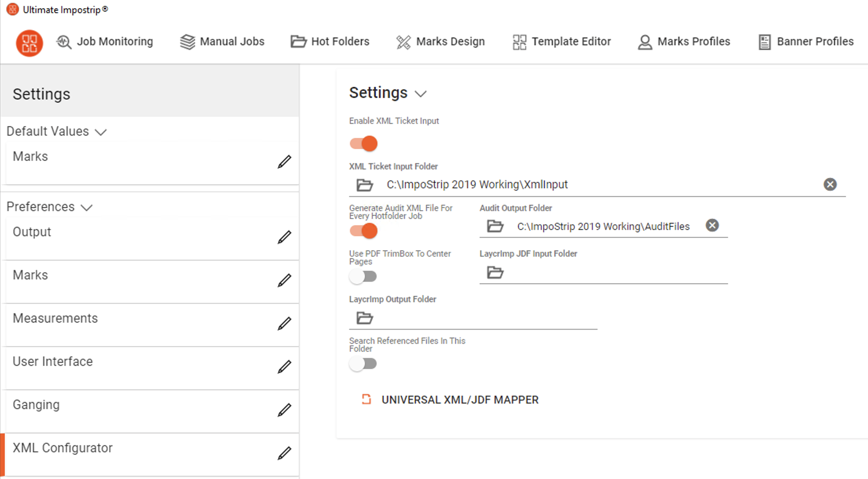This screenshot has height=479, width=868.
Task: Collapse the Default Values section
Action: tap(101, 132)
